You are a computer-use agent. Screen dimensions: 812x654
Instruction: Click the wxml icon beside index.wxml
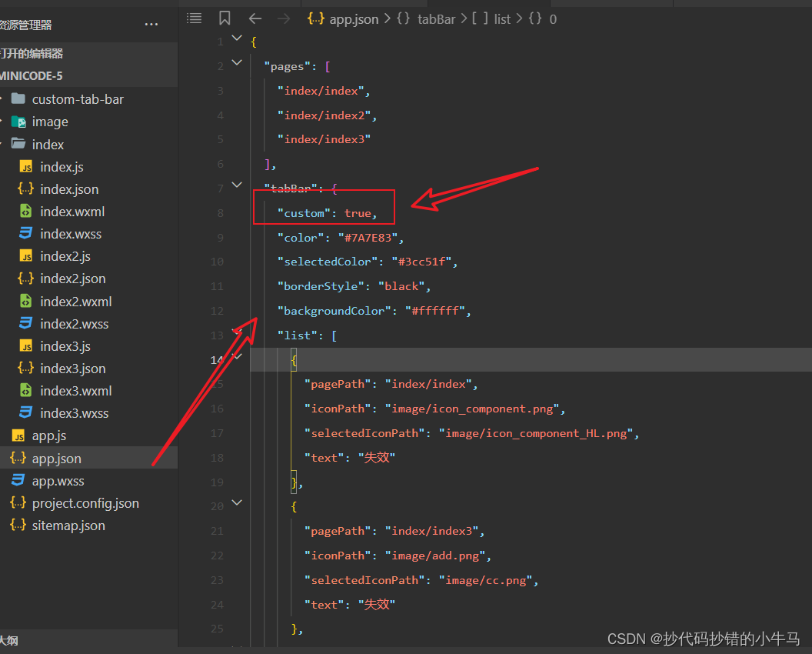pos(26,211)
